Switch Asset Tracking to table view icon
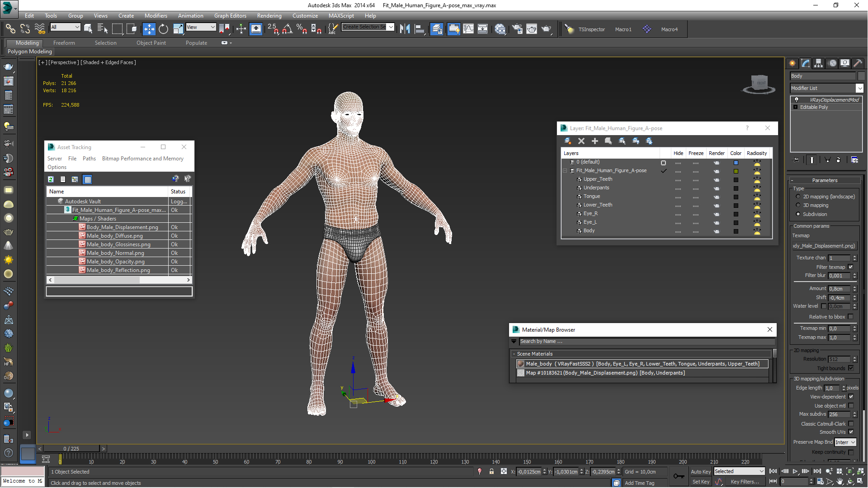 [88, 179]
